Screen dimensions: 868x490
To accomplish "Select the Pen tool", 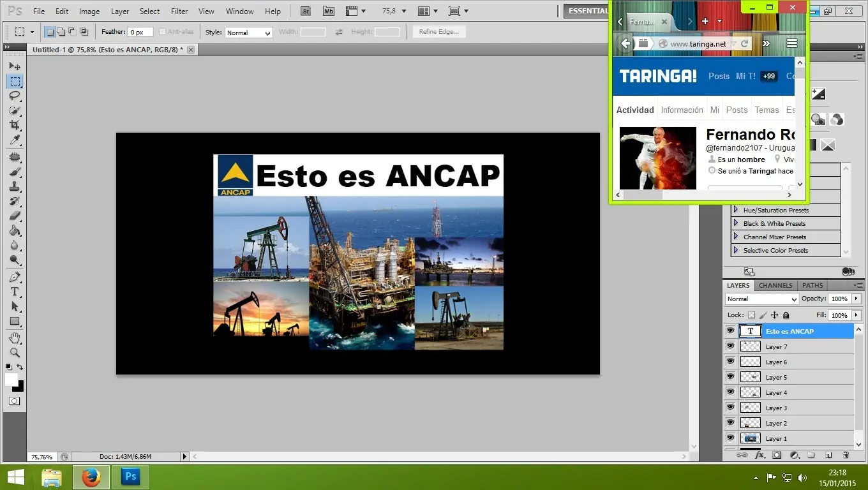I will 15,277.
